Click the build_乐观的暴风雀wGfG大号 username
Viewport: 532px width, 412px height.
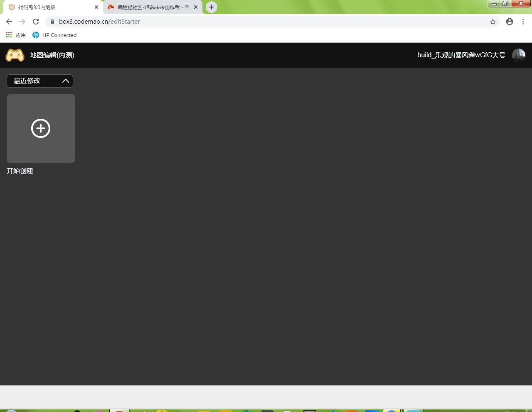pos(461,55)
